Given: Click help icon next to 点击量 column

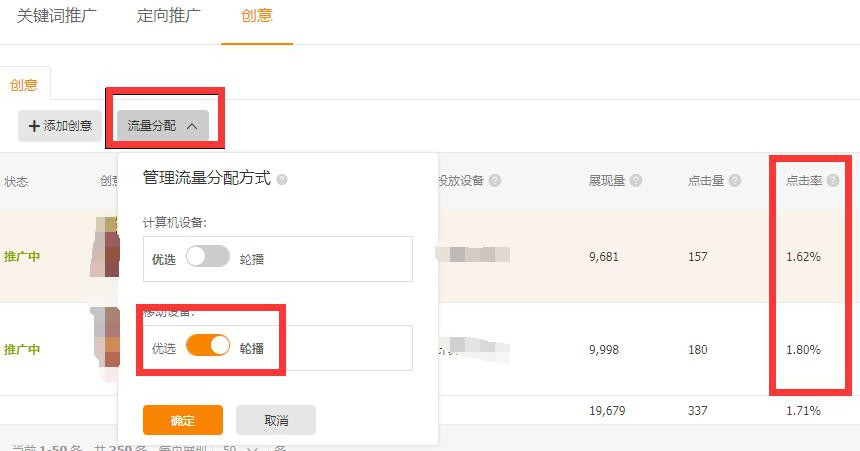Looking at the screenshot, I should coord(735,181).
